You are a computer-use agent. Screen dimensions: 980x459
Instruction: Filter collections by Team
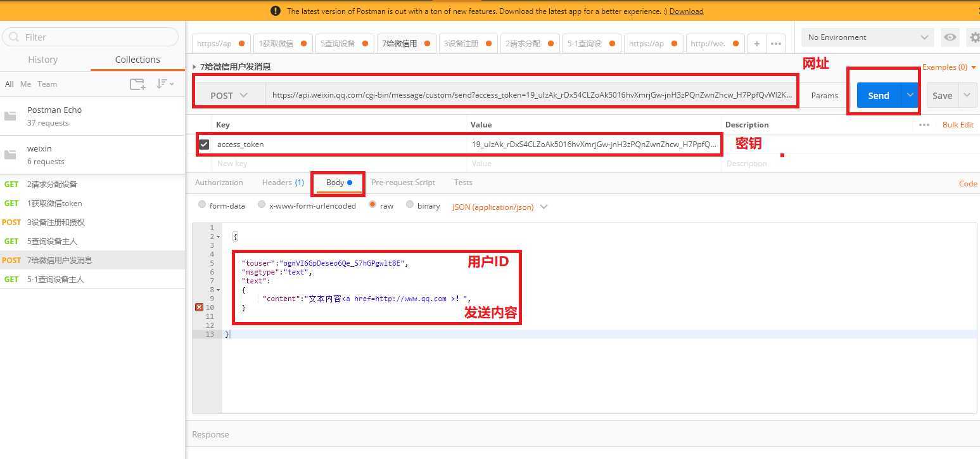tap(47, 84)
